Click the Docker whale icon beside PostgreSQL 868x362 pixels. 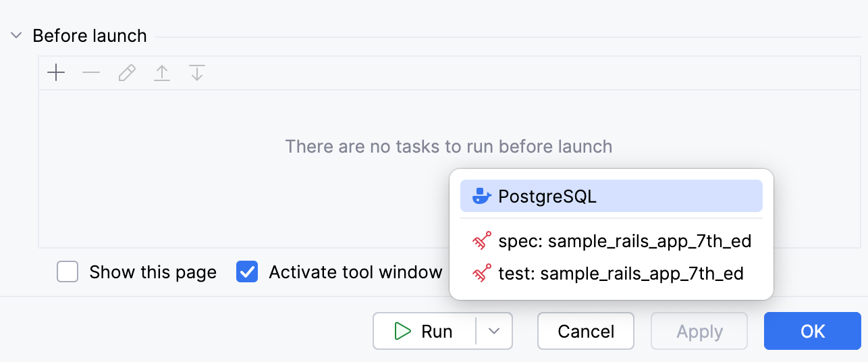click(481, 197)
